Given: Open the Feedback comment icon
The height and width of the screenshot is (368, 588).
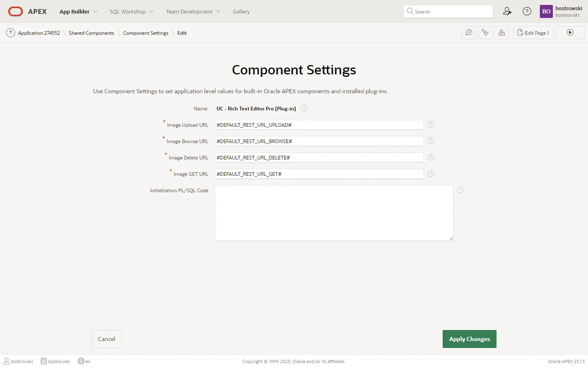Looking at the screenshot, I should pyautogui.click(x=469, y=33).
